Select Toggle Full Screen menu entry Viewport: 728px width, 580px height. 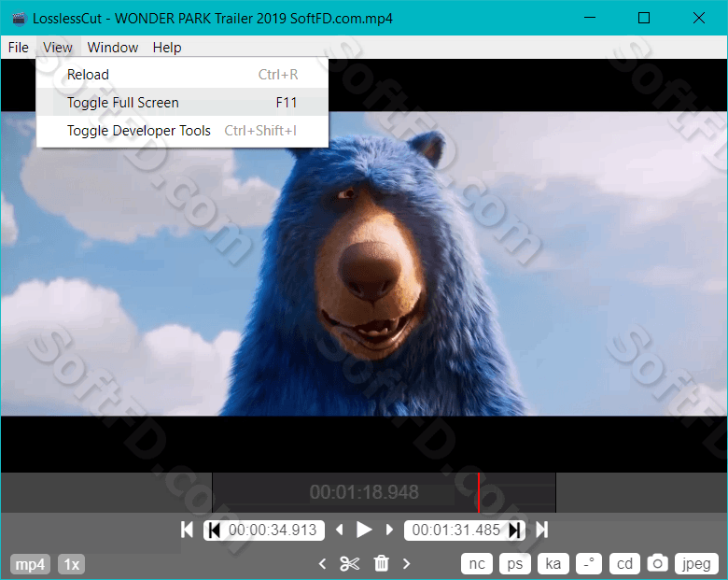click(182, 102)
